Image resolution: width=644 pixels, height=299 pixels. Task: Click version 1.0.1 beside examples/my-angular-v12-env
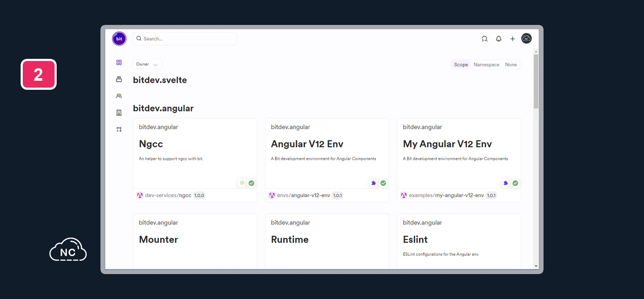point(491,195)
